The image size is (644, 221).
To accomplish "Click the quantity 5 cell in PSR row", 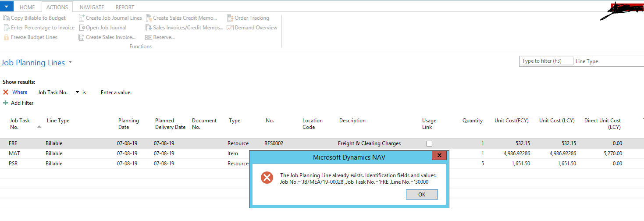I will tap(482, 164).
